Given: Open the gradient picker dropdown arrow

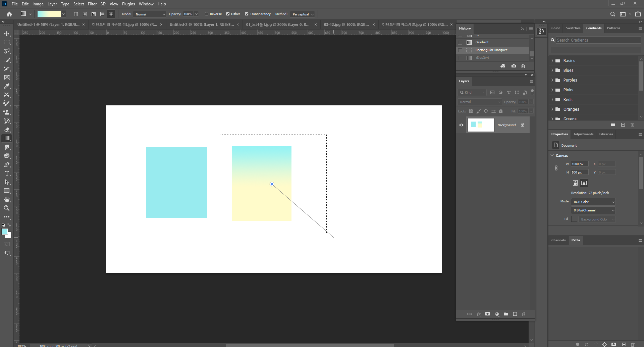Looking at the screenshot, I should (63, 14).
